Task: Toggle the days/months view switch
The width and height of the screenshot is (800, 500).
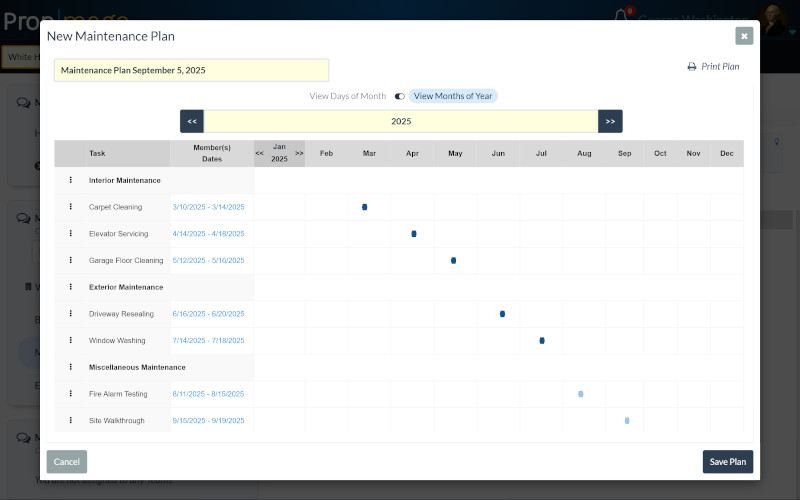Action: pyautogui.click(x=399, y=96)
